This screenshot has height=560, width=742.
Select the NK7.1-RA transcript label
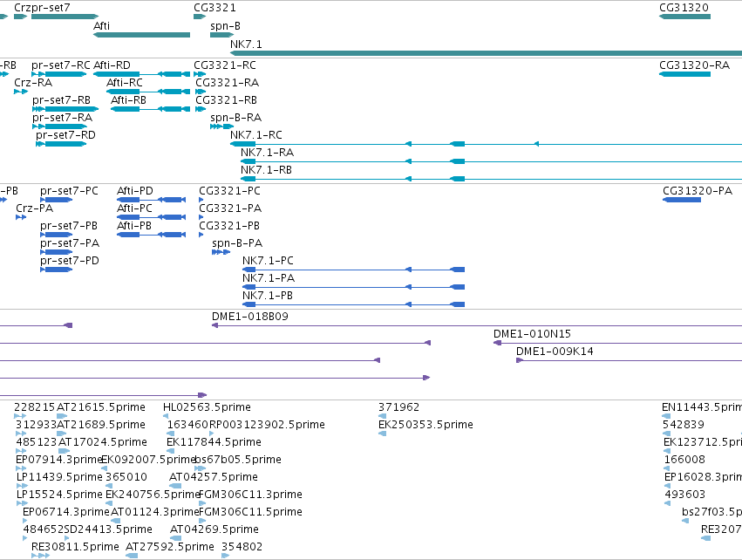267,153
